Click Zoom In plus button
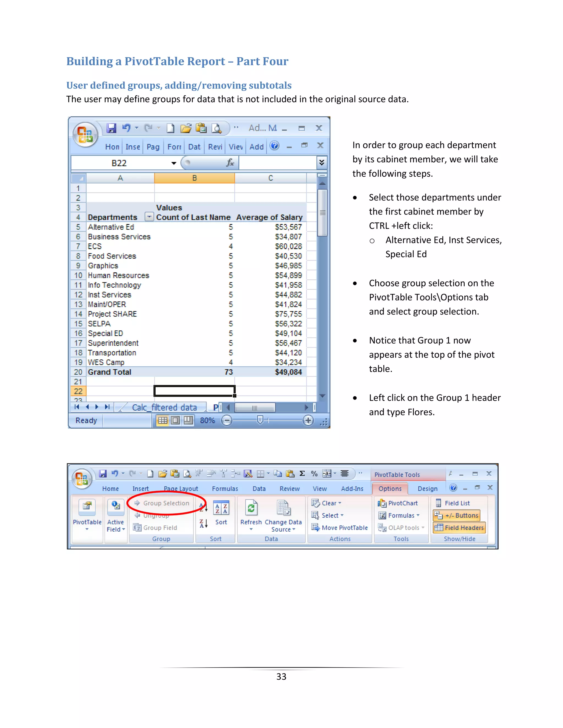This screenshot has width=563, height=728. point(308,420)
